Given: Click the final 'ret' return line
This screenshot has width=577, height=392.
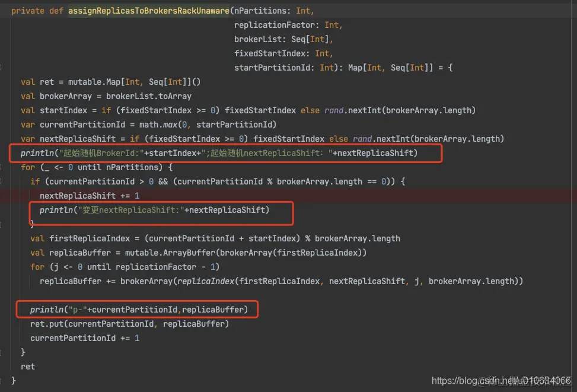Looking at the screenshot, I should click(28, 366).
